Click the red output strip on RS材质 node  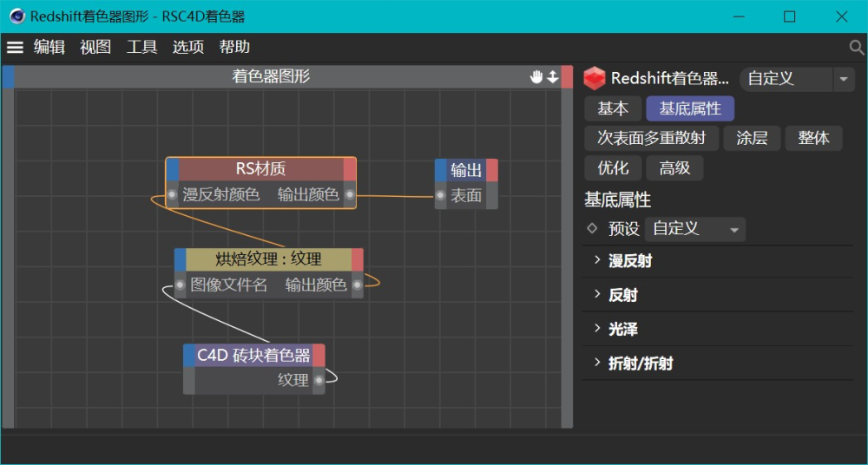point(349,169)
